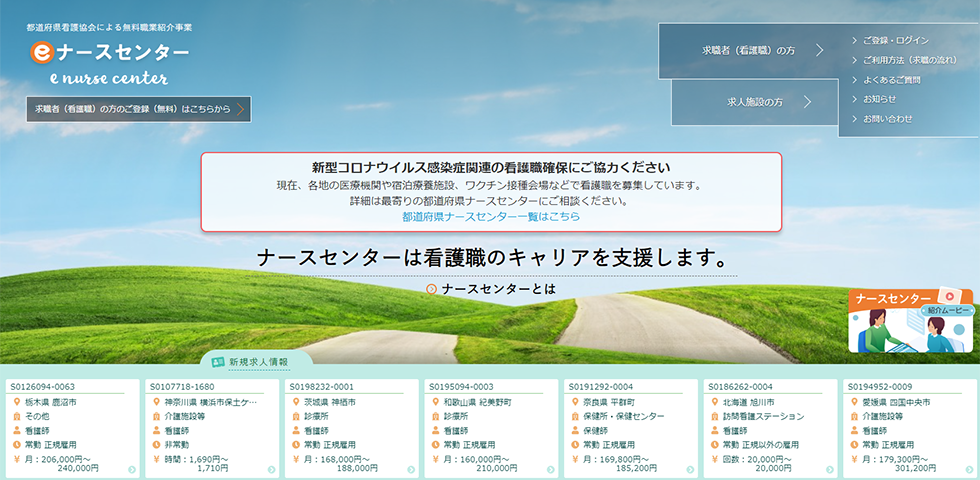Open お問い合わせ page
The height and width of the screenshot is (480, 980).
pos(888,119)
